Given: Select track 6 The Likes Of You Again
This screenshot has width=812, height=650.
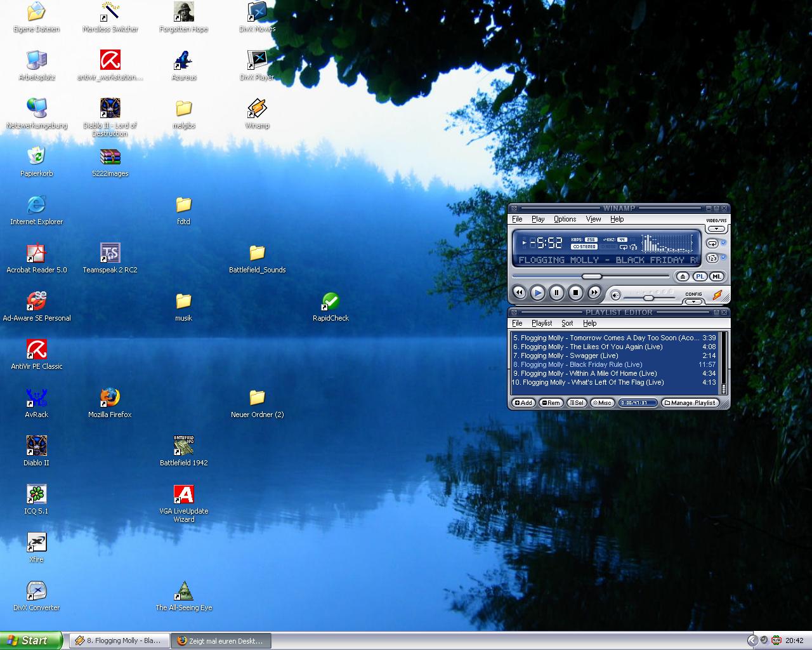Looking at the screenshot, I should 614,347.
